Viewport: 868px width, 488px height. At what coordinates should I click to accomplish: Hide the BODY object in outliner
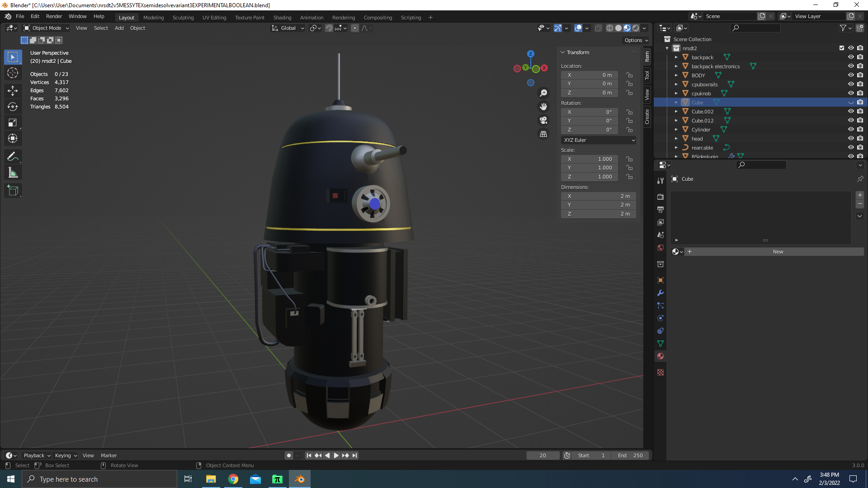click(851, 75)
